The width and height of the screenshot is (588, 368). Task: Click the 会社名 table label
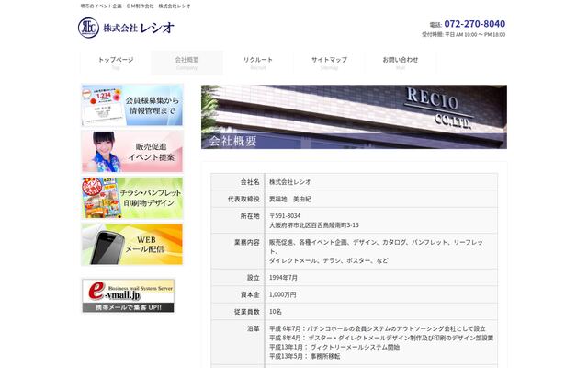(250, 182)
